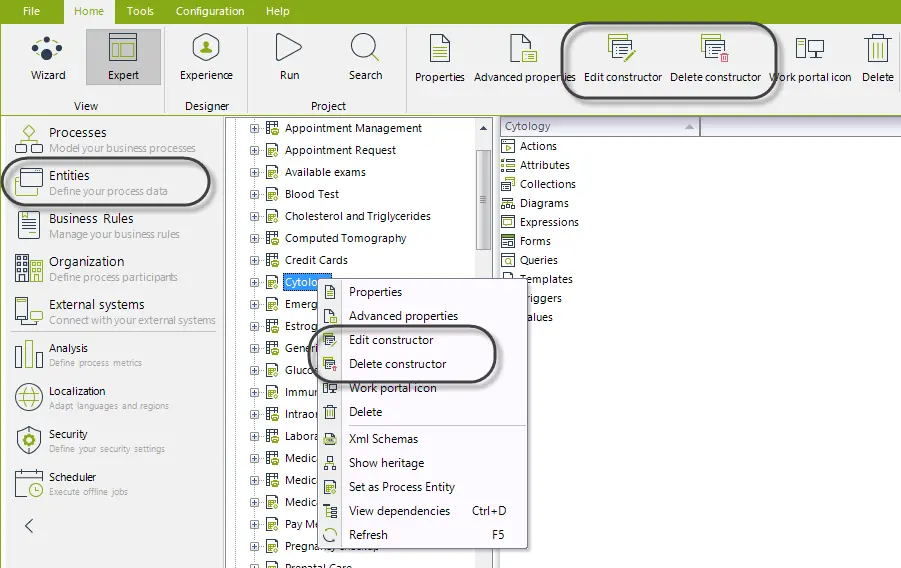Open the Configuration ribbon tab
This screenshot has height=568, width=901.
(x=210, y=11)
